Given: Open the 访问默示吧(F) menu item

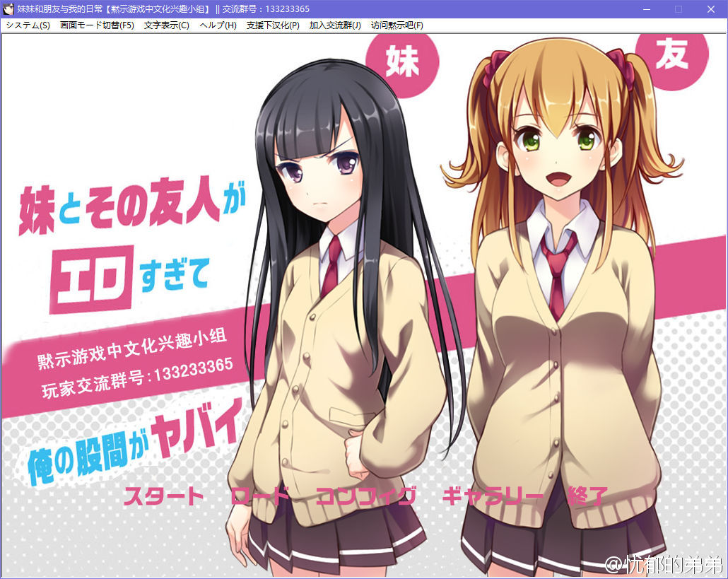Looking at the screenshot, I should [397, 25].
